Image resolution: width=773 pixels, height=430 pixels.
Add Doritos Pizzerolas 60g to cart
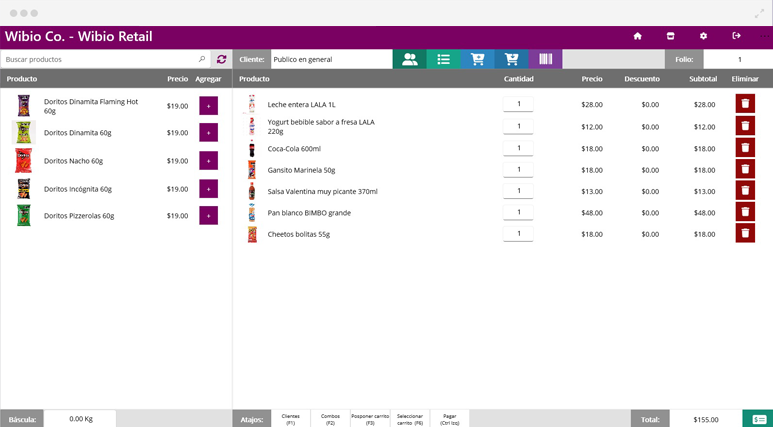pos(209,215)
